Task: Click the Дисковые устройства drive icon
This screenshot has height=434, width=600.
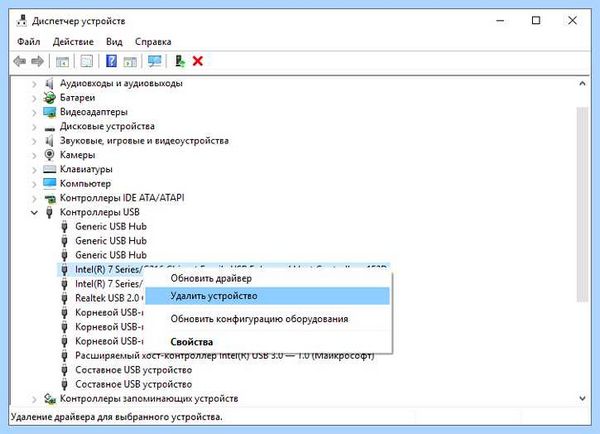Action: tap(49, 128)
